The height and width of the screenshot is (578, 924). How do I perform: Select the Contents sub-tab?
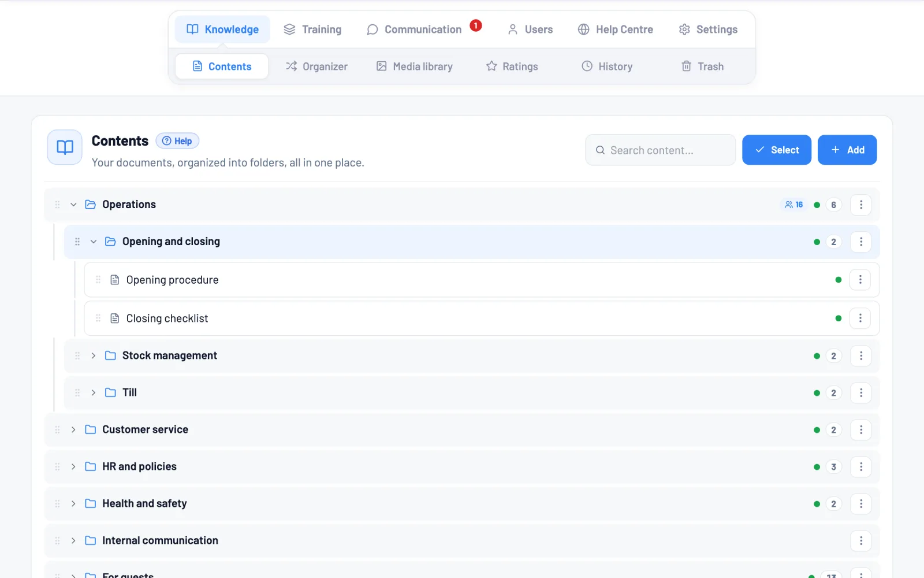tap(222, 66)
